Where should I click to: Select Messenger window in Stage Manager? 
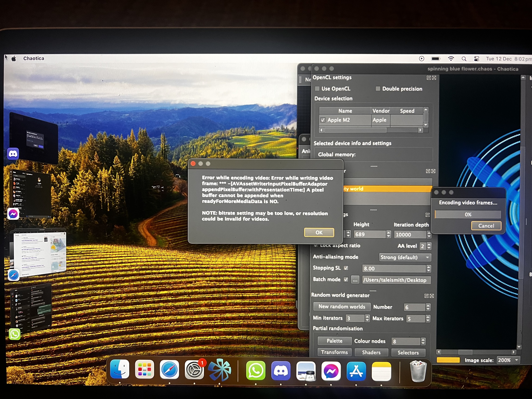coord(31,194)
